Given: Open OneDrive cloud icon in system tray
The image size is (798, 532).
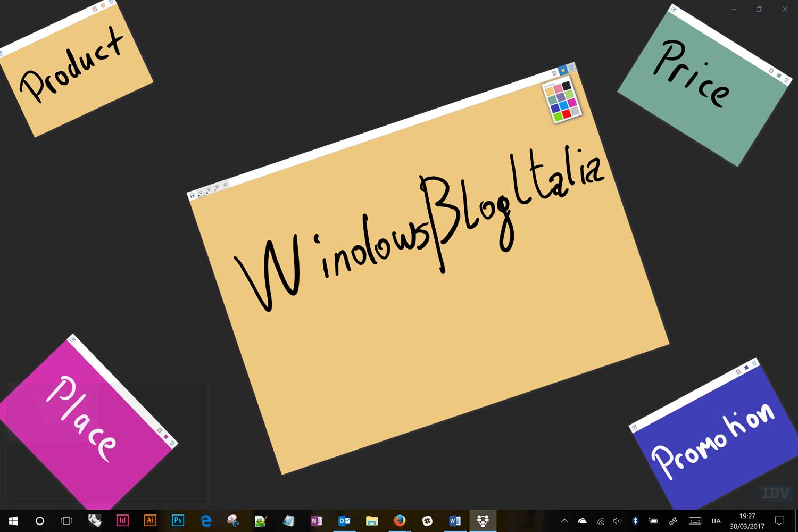Looking at the screenshot, I should point(582,521).
